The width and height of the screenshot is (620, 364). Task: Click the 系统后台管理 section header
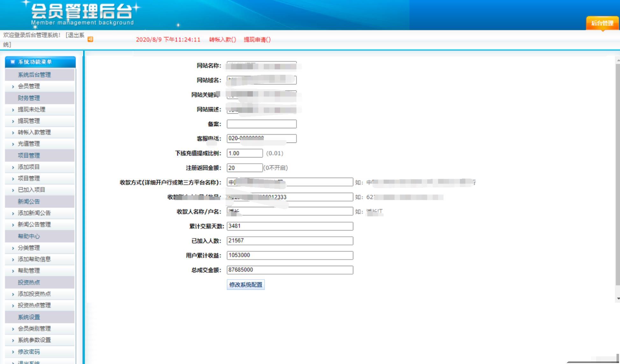click(40, 75)
